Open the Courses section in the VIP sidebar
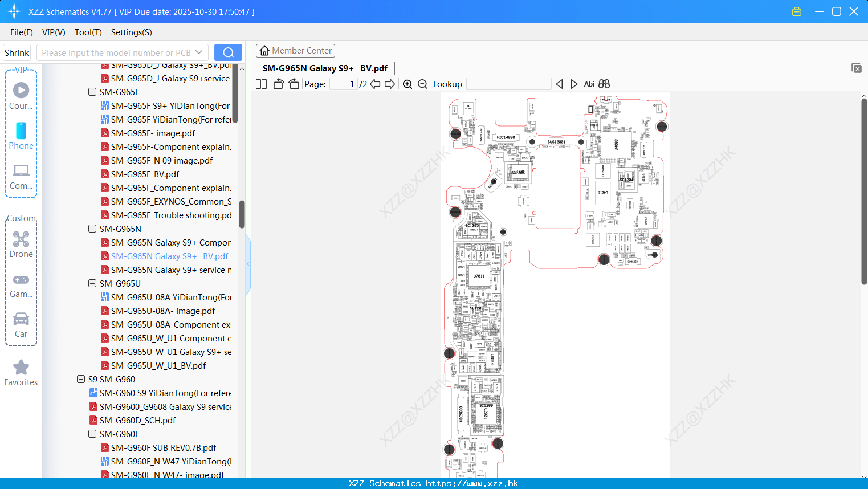 point(21,96)
